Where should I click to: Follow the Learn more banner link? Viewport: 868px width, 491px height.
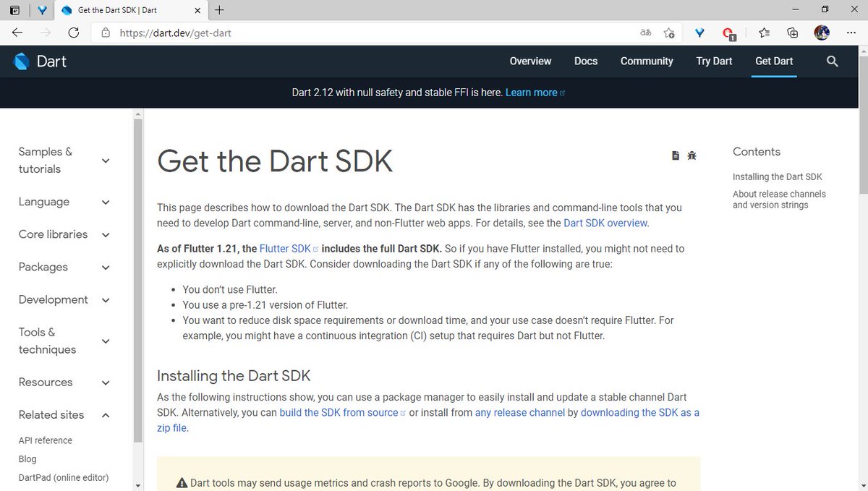coord(535,93)
